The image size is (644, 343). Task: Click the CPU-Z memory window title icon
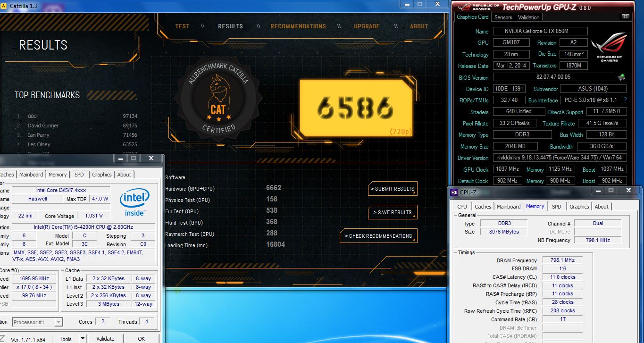point(454,192)
